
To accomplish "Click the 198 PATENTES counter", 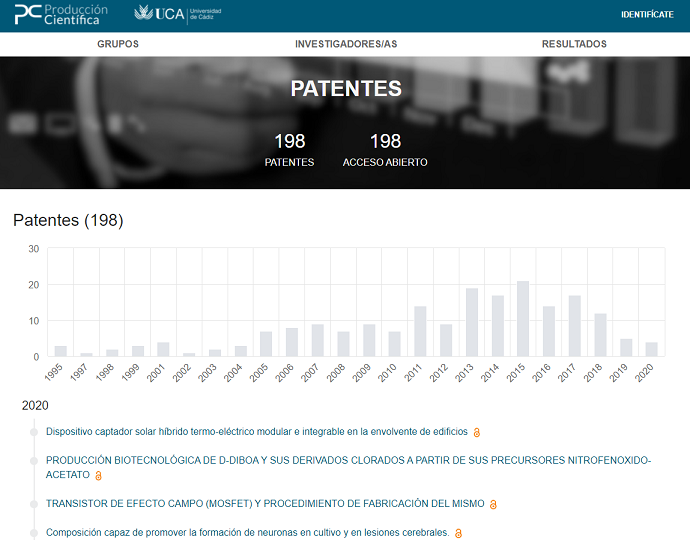I will pos(290,150).
